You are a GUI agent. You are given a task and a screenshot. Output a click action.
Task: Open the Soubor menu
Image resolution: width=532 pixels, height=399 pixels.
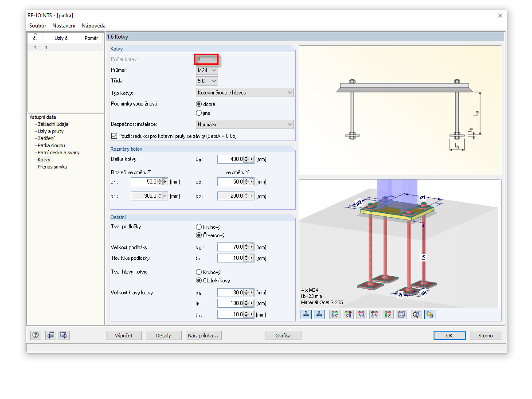pos(38,26)
